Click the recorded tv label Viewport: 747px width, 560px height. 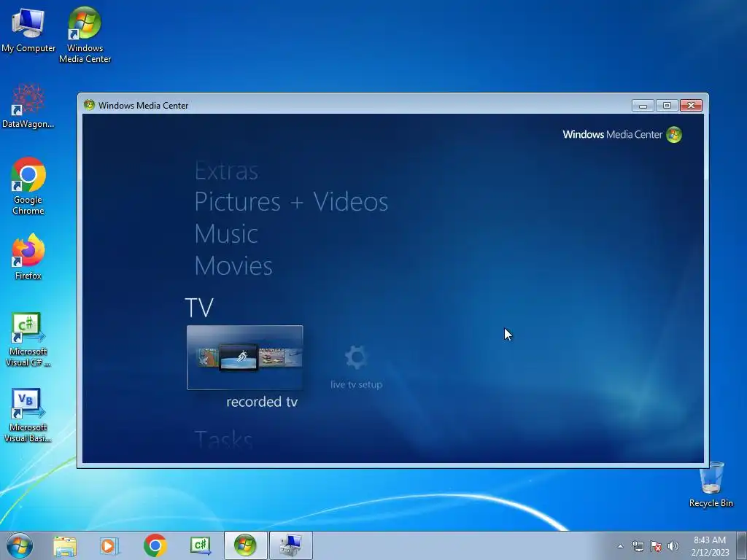click(x=262, y=402)
